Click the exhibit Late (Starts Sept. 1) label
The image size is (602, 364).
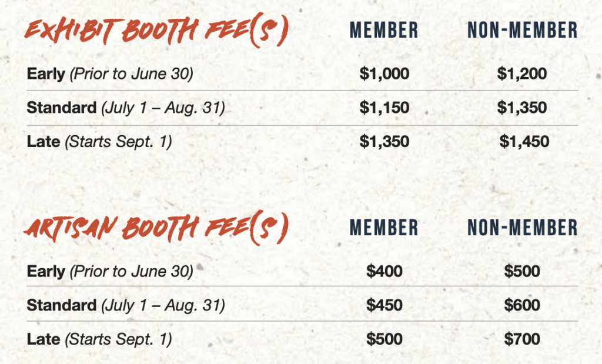pyautogui.click(x=99, y=142)
